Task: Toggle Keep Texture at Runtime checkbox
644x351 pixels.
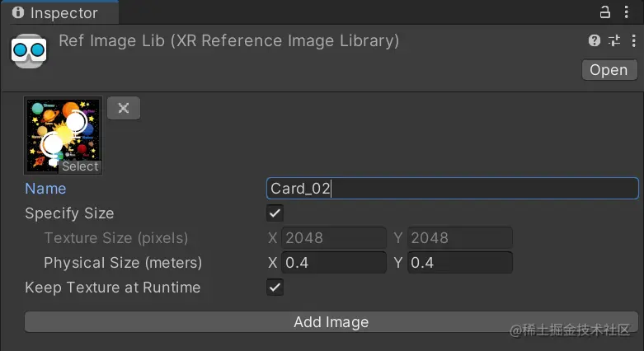Action: (x=275, y=287)
